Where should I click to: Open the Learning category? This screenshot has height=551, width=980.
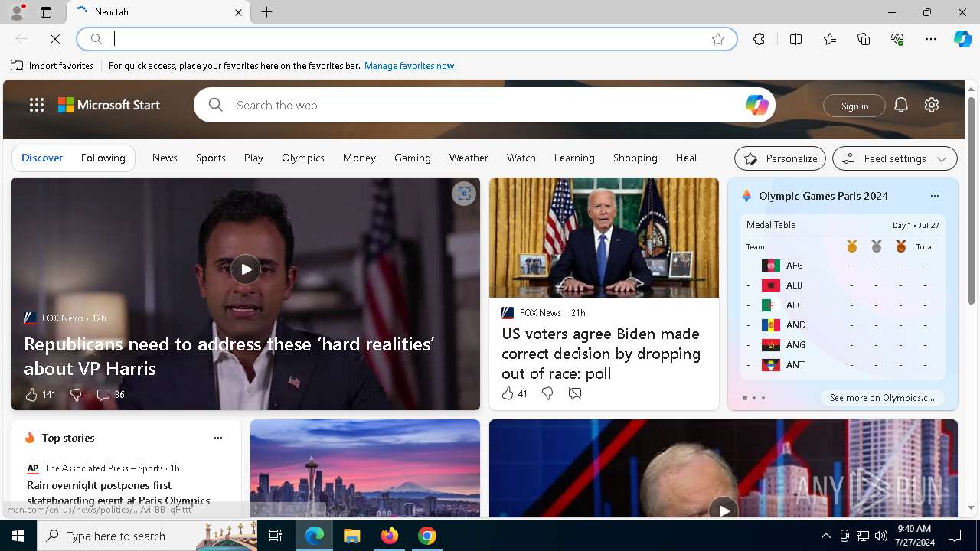click(574, 158)
